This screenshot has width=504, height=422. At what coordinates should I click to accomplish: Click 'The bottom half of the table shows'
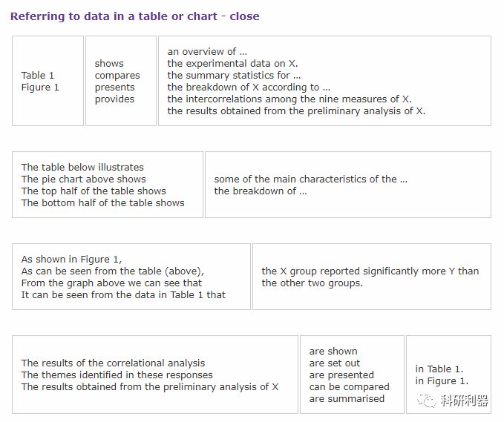(x=103, y=202)
